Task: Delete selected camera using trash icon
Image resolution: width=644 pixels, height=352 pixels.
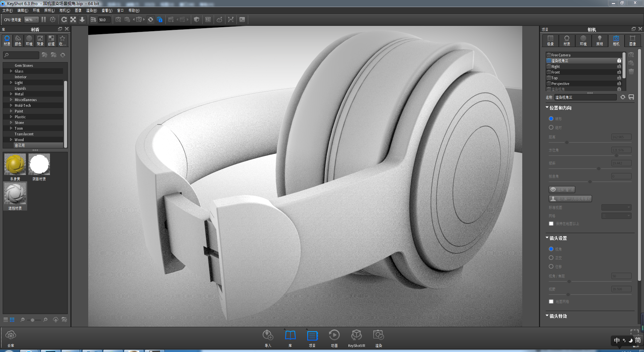Action: [631, 71]
